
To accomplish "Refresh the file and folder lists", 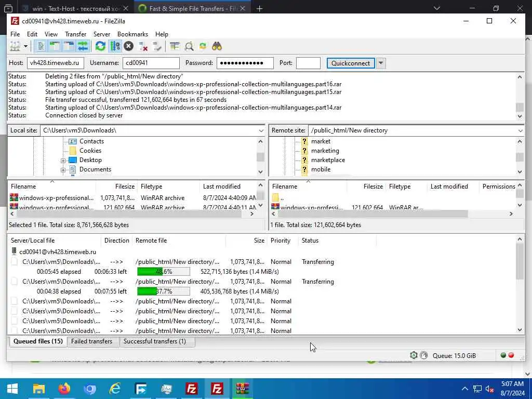I will coord(100,46).
